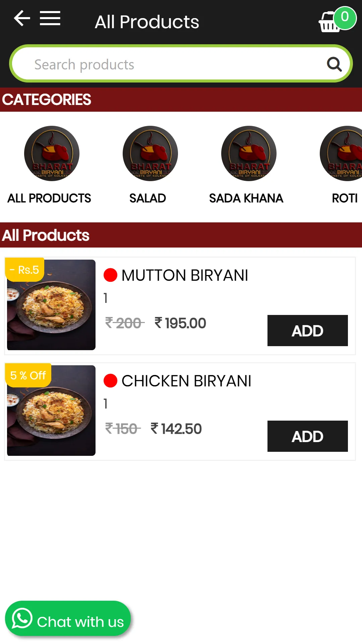This screenshot has height=644, width=362.
Task: Tap the back arrow icon
Action: coord(22,18)
